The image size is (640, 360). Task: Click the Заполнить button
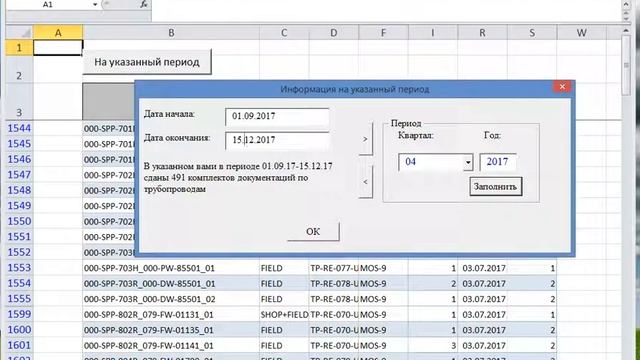(495, 187)
